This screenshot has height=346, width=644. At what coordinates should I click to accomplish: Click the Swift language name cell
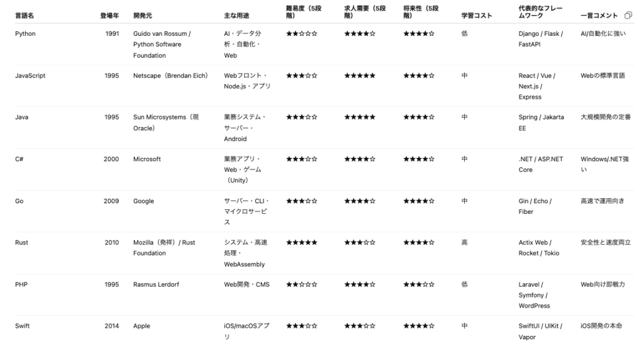(x=22, y=326)
